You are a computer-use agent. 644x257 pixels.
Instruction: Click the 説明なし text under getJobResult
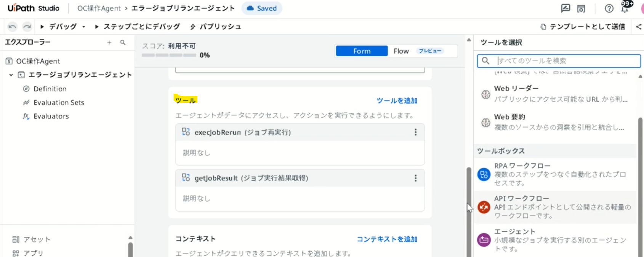click(197, 198)
